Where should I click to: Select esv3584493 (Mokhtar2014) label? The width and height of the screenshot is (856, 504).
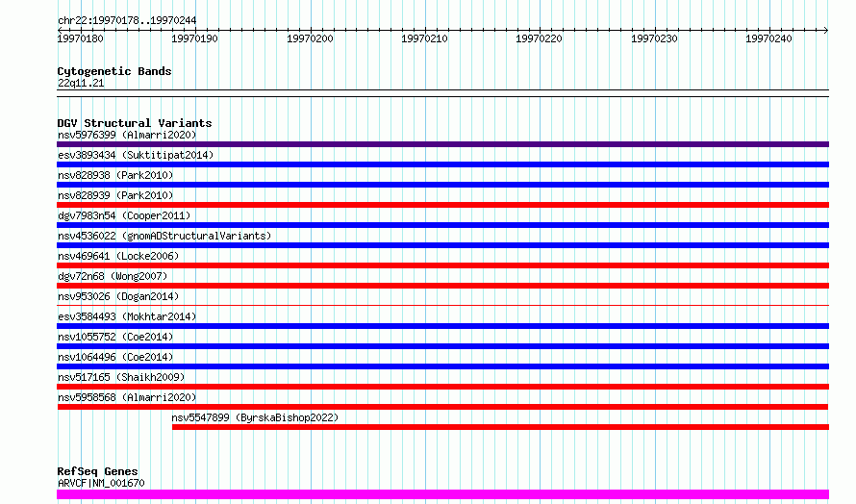pyautogui.click(x=127, y=316)
